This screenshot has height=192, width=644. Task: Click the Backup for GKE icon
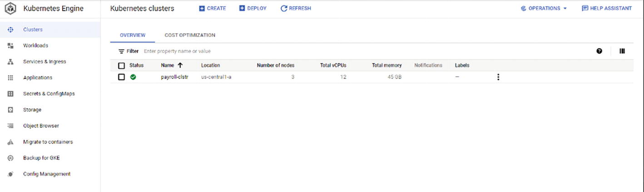11,158
